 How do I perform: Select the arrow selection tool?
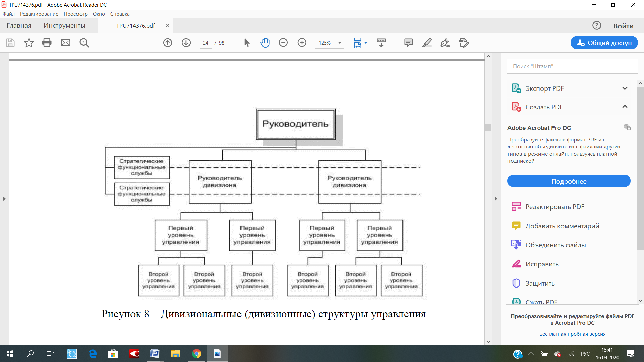[247, 43]
